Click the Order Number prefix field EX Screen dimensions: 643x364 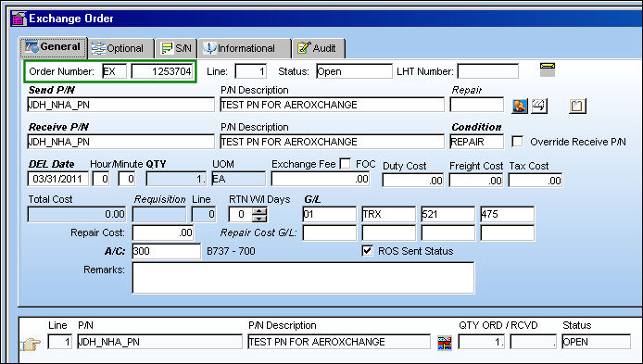114,71
